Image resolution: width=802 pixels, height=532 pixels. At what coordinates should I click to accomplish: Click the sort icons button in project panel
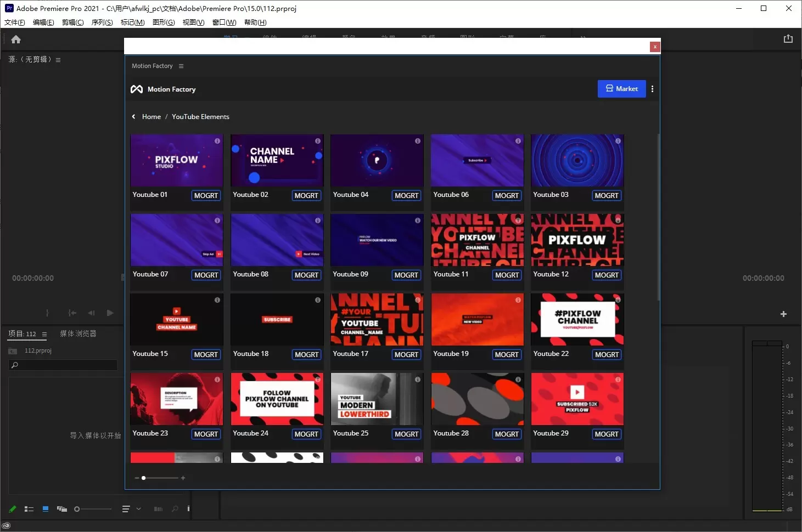point(126,509)
